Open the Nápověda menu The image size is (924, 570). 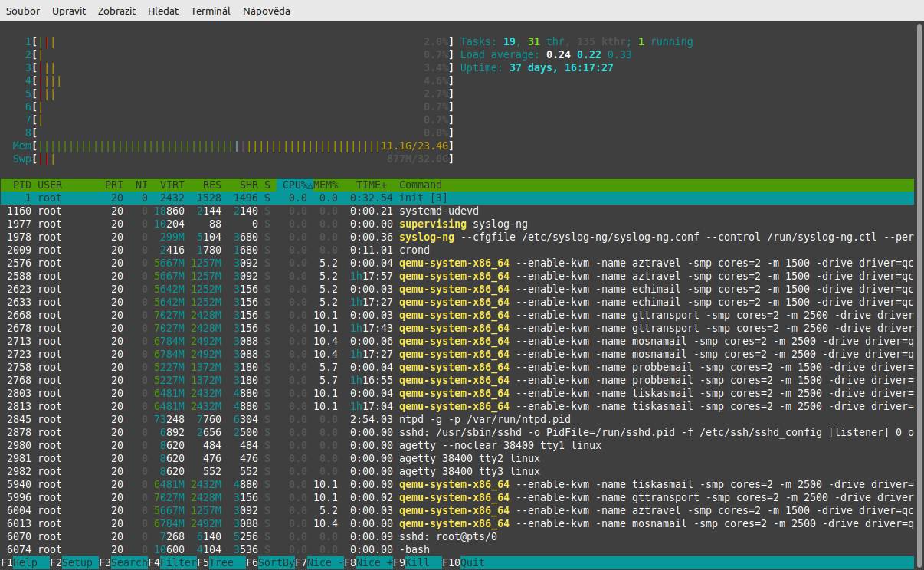(266, 11)
